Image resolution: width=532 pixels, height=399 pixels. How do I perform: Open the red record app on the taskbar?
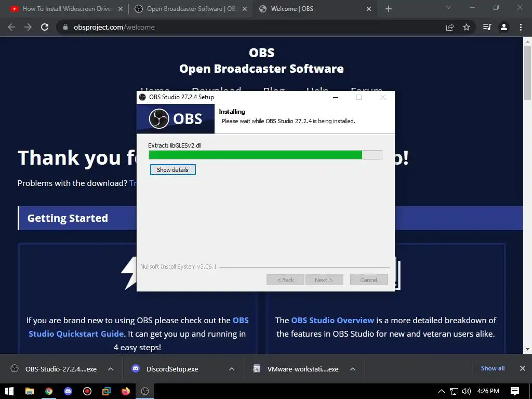(87, 391)
